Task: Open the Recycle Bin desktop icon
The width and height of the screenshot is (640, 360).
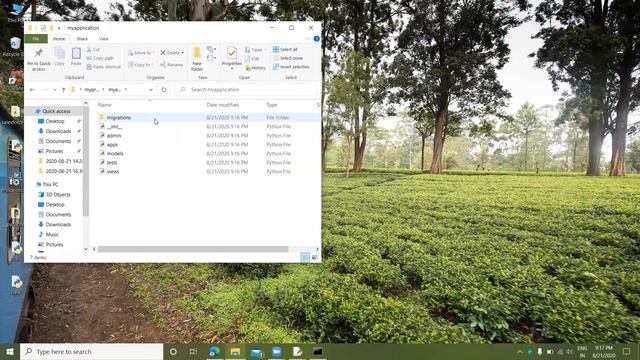Action: click(x=15, y=46)
